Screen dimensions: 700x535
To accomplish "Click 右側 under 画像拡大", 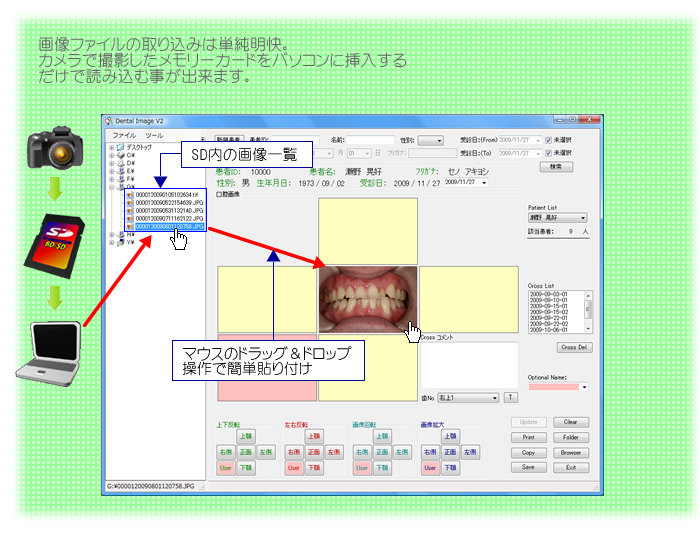I will click(430, 452).
